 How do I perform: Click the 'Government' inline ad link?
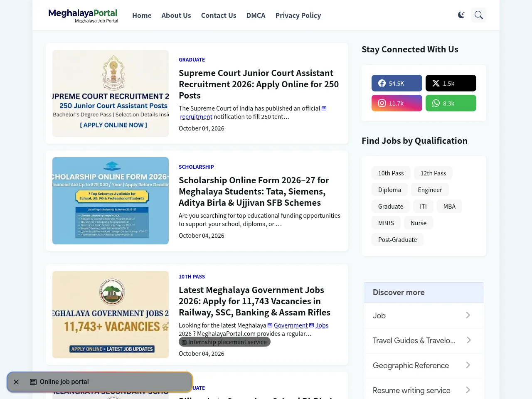pyautogui.click(x=291, y=325)
